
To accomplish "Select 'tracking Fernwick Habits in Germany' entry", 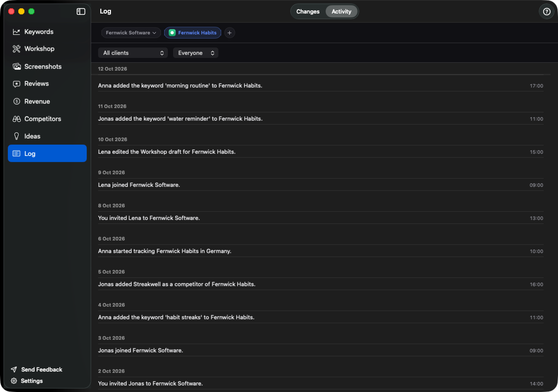I will click(x=321, y=251).
